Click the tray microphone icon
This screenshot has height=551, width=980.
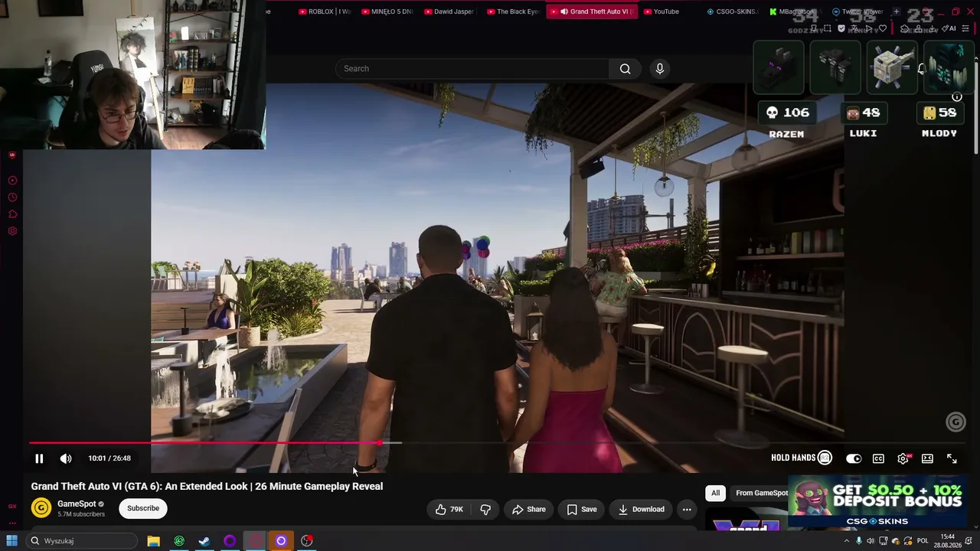[x=858, y=541]
